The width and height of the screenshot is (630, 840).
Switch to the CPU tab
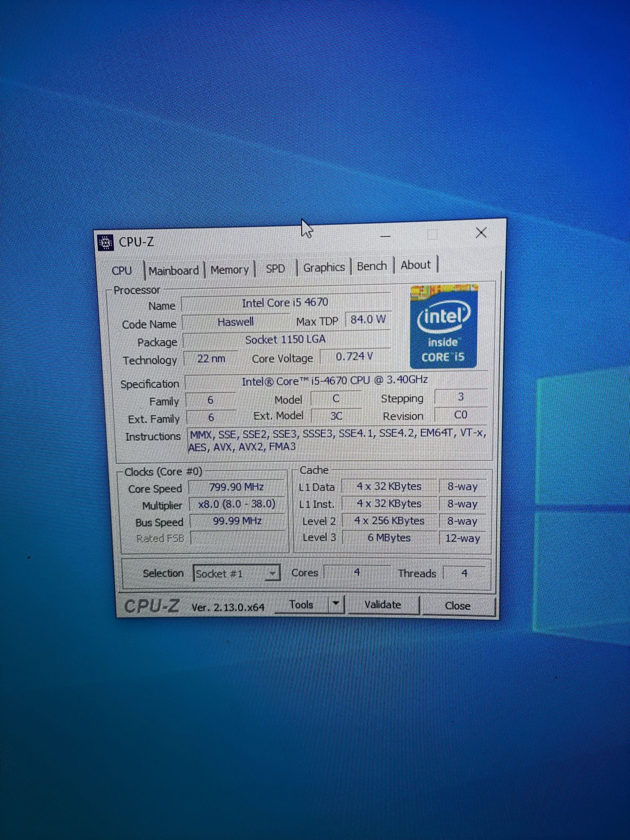[122, 270]
